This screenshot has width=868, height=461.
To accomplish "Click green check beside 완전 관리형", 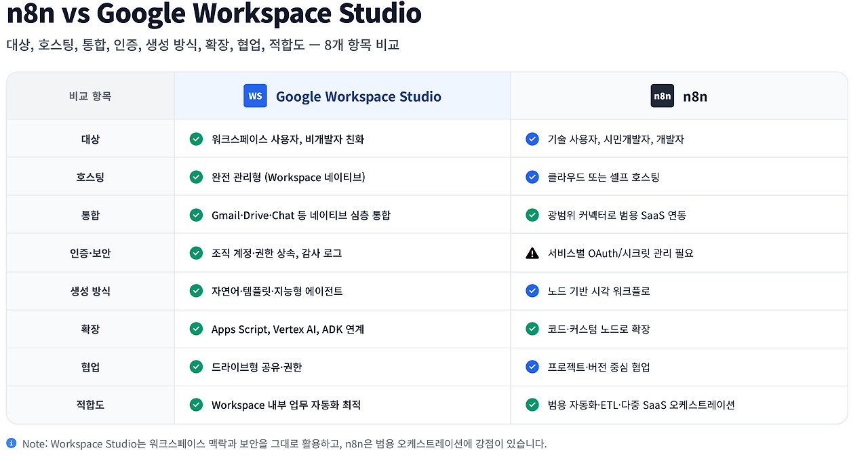I will click(x=196, y=177).
